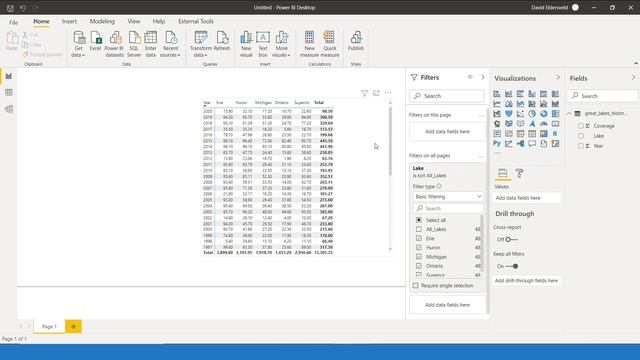
Task: Open the Basic filtering filter type dropdown
Action: 448,197
